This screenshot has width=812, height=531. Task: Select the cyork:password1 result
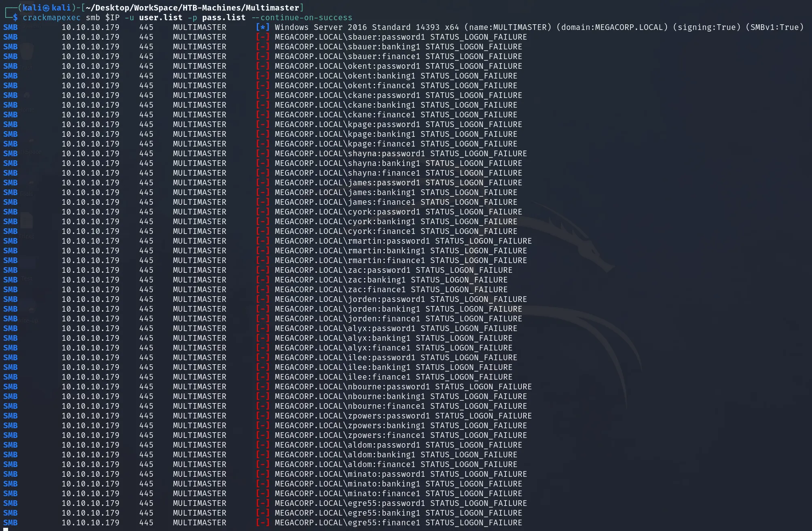tap(398, 212)
